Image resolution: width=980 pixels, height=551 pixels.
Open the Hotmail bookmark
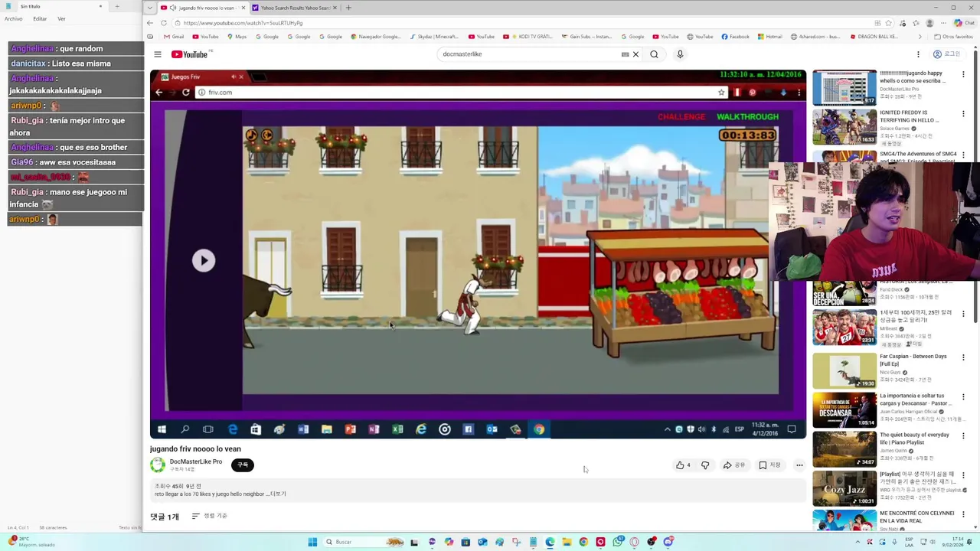point(769,37)
